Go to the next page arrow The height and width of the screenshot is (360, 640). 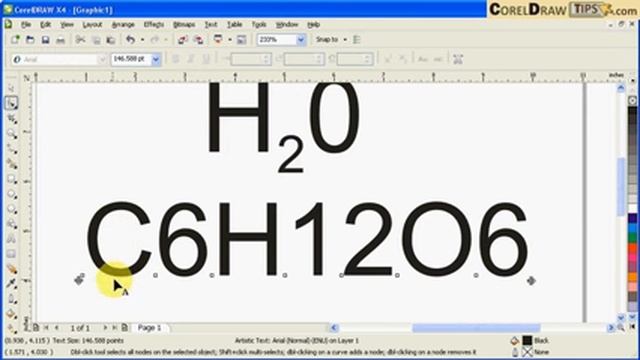(105, 327)
